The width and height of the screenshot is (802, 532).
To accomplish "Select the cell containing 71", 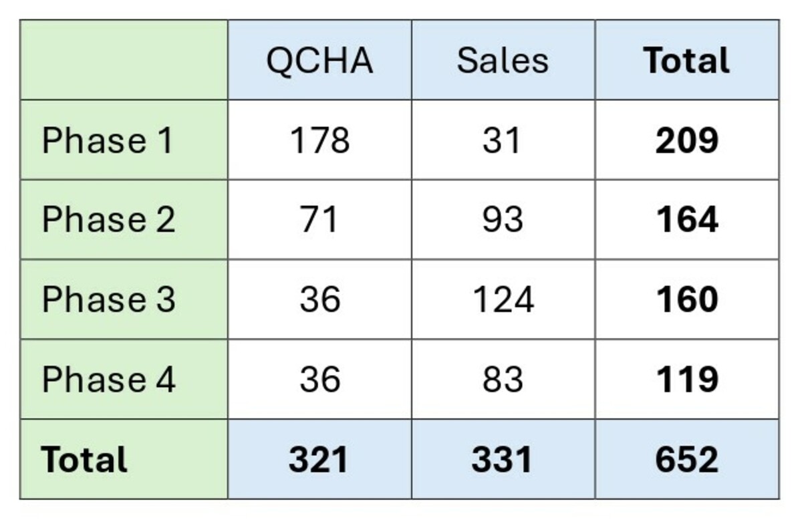I will pyautogui.click(x=319, y=219).
